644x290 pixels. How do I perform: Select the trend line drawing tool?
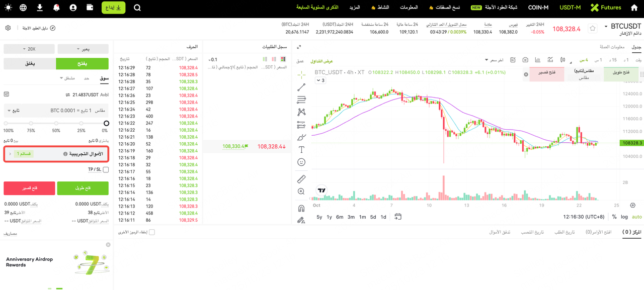click(x=301, y=87)
